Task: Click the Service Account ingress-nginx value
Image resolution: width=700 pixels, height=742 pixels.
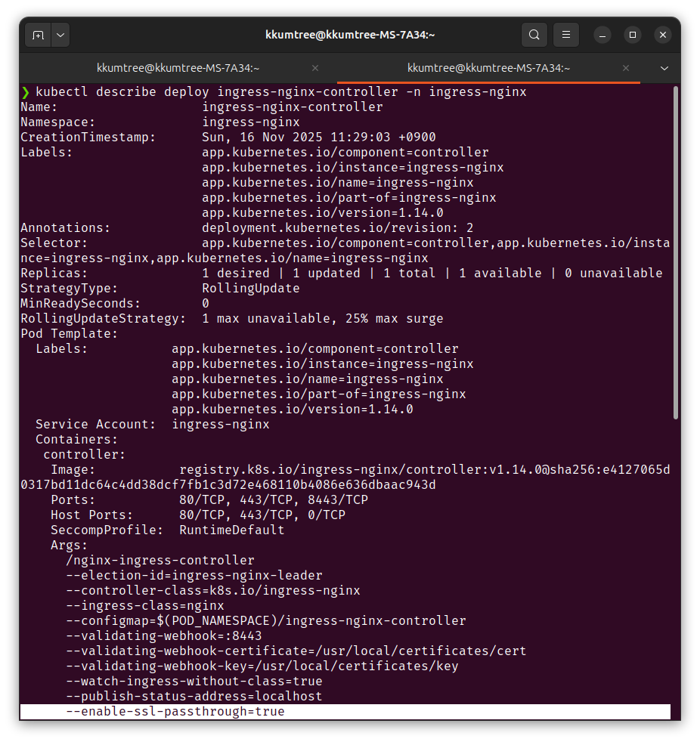Action: tap(221, 424)
